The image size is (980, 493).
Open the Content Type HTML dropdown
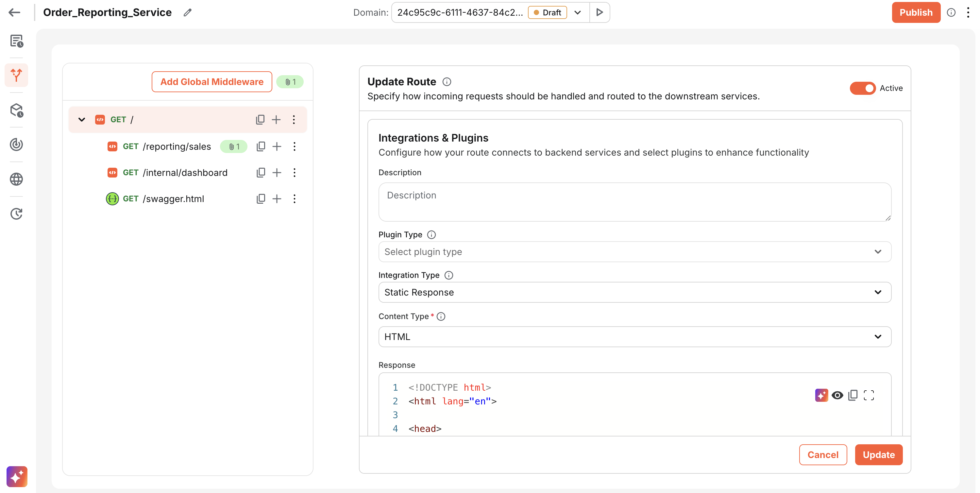coord(634,337)
